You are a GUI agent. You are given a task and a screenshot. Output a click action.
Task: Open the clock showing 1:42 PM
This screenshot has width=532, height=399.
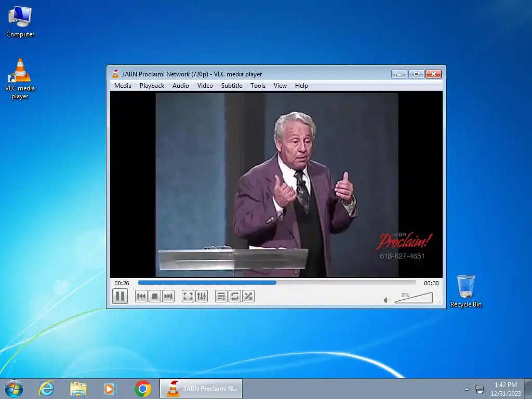(506, 389)
